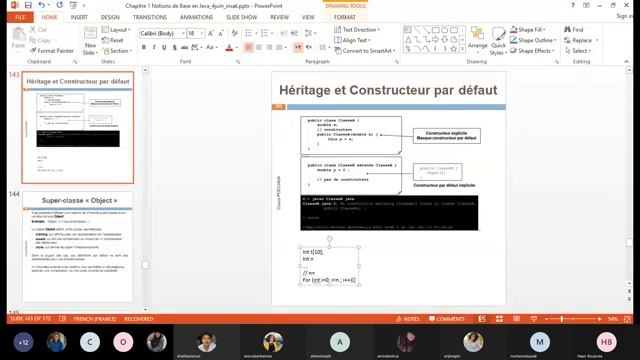640x360 pixels.
Task: Open Shape Effects dropdown
Action: (x=532, y=51)
